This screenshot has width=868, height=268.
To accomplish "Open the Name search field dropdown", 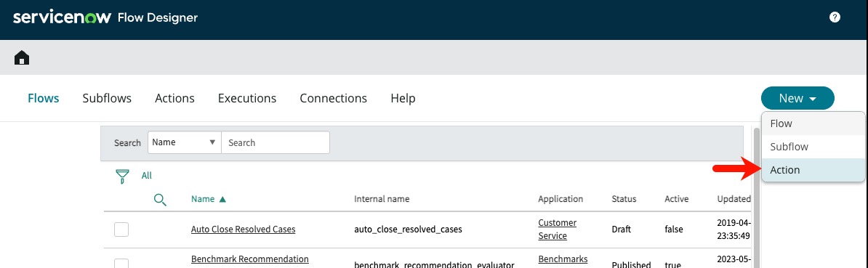I will [185, 142].
